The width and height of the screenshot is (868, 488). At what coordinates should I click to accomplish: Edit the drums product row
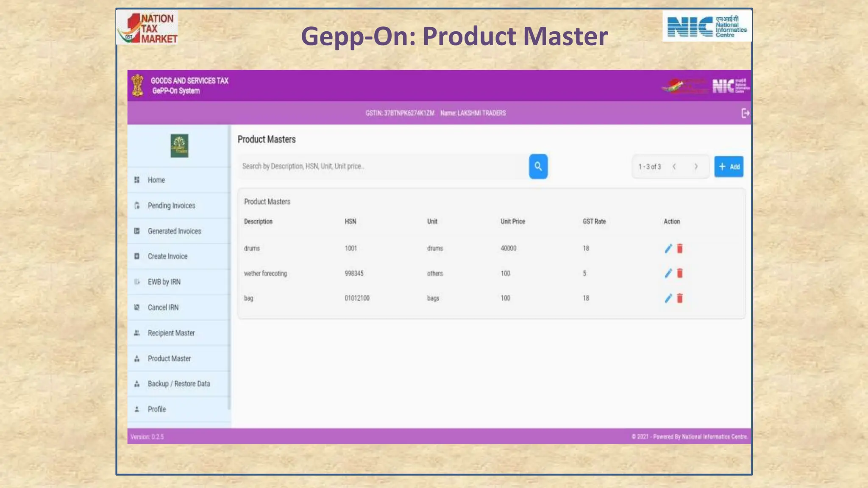pos(668,248)
